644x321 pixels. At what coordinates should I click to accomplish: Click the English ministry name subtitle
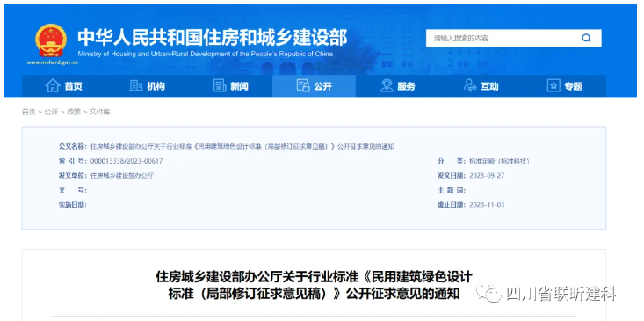[x=205, y=54]
